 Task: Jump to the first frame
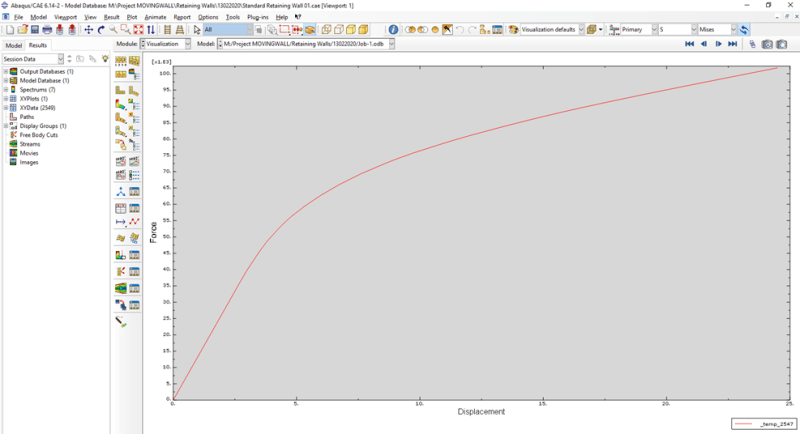(689, 44)
